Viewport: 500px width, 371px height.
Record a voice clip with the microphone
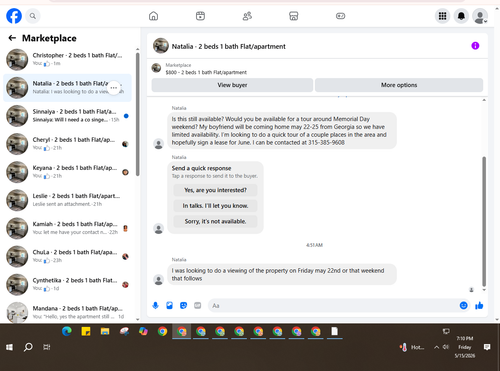pos(155,305)
